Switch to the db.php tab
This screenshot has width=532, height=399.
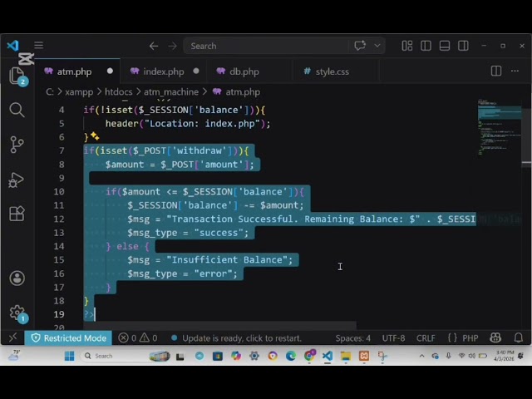(244, 71)
